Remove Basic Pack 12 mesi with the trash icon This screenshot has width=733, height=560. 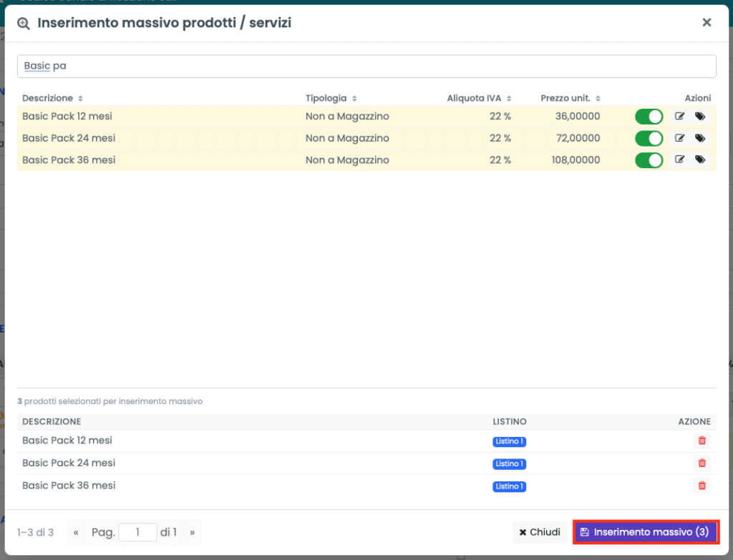click(702, 441)
